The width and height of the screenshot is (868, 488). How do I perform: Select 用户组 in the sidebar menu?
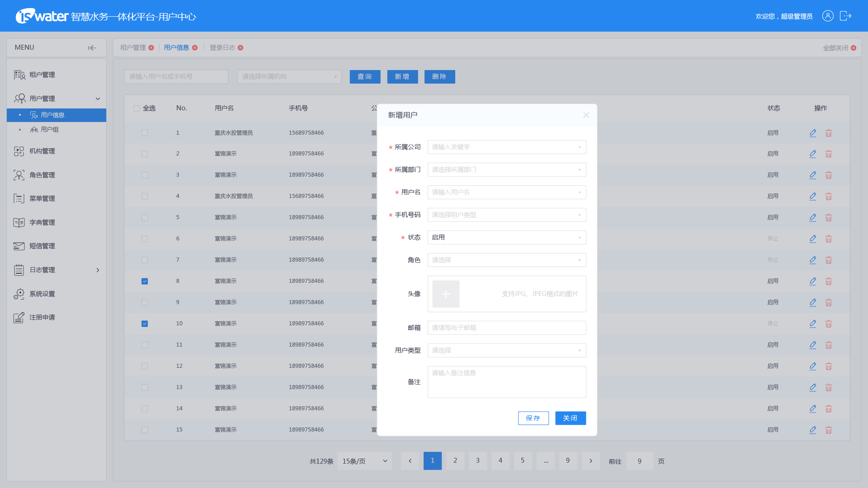(50, 130)
